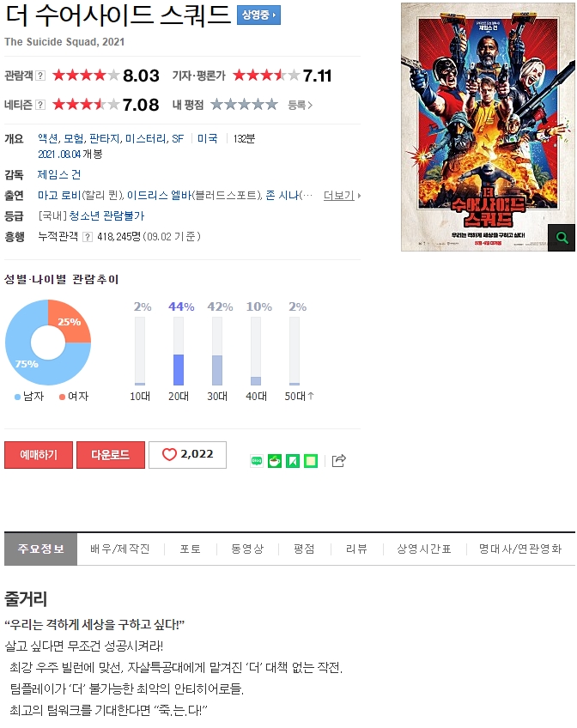The height and width of the screenshot is (728, 577).
Task: Open the 평점 tab
Action: click(304, 549)
